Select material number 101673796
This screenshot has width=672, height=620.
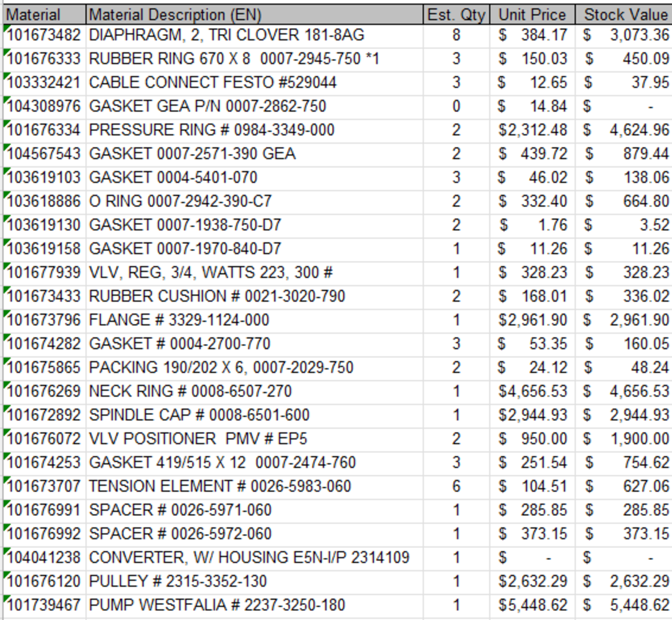44,321
